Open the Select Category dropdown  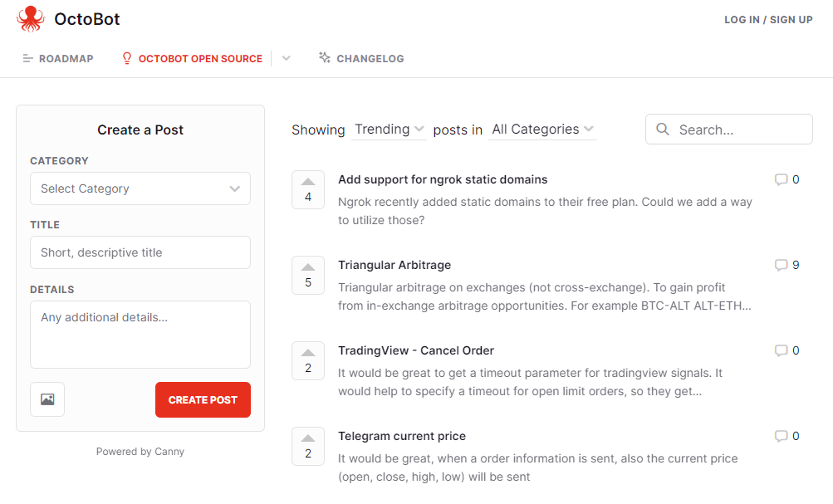point(140,188)
